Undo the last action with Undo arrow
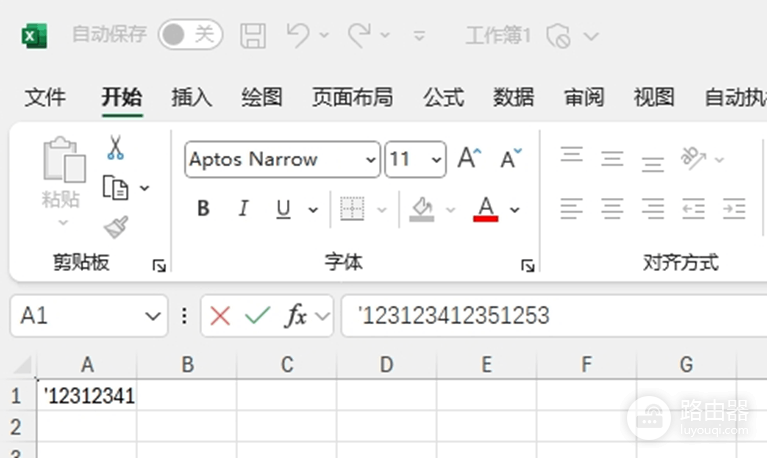This screenshot has height=458, width=767. (298, 35)
